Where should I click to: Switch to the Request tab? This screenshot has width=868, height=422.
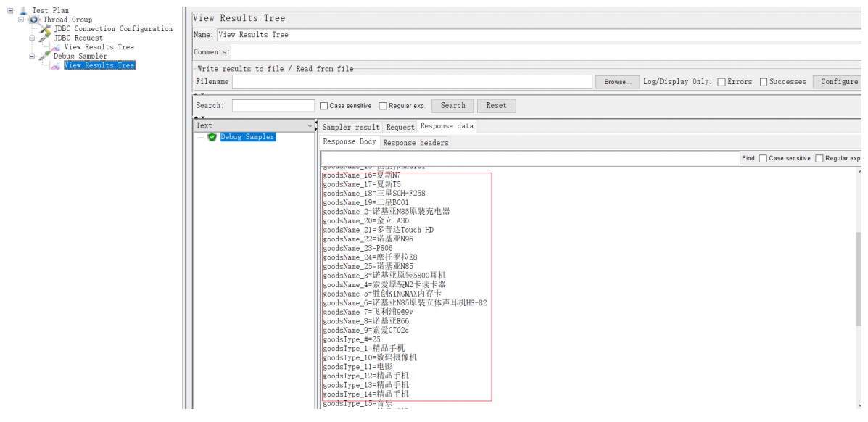point(400,128)
